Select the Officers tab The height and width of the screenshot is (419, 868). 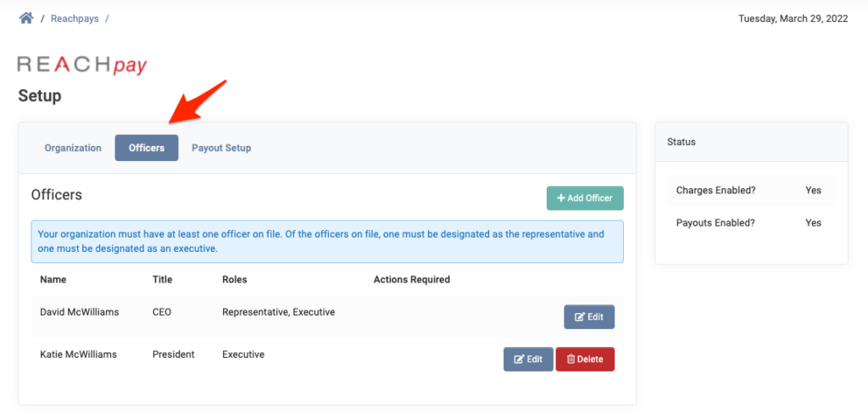(x=147, y=148)
